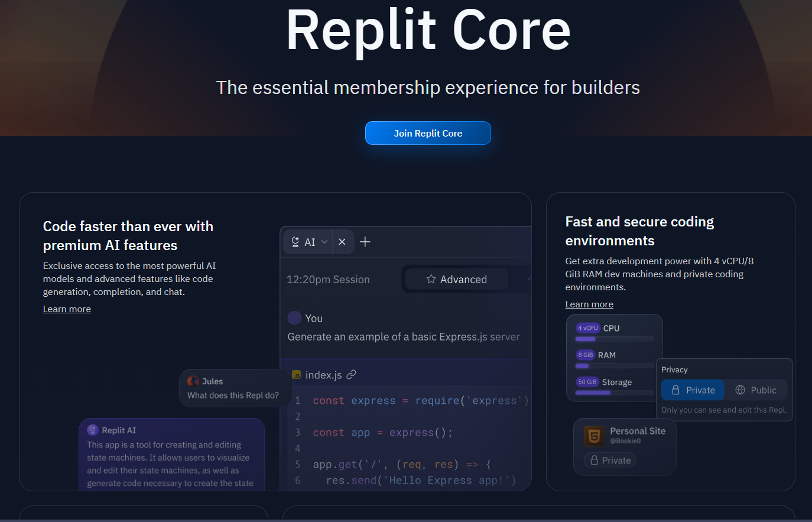Click the 8 GiB RAM badge
This screenshot has width=812, height=522.
pyautogui.click(x=585, y=355)
